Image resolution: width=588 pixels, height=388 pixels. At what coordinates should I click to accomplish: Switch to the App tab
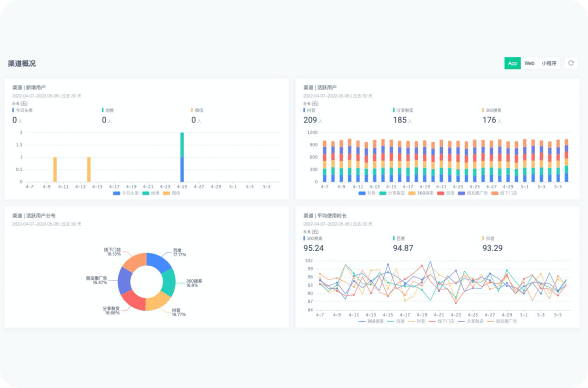click(512, 63)
